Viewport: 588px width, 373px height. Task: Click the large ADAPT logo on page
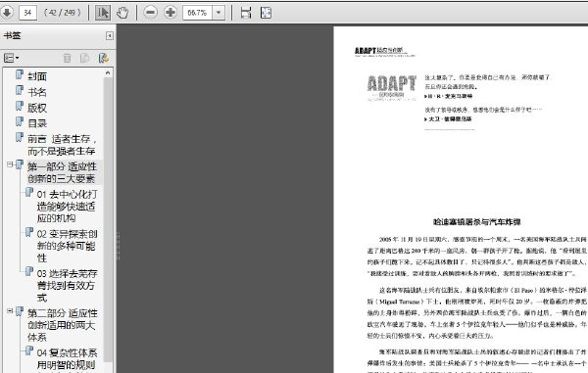391,88
